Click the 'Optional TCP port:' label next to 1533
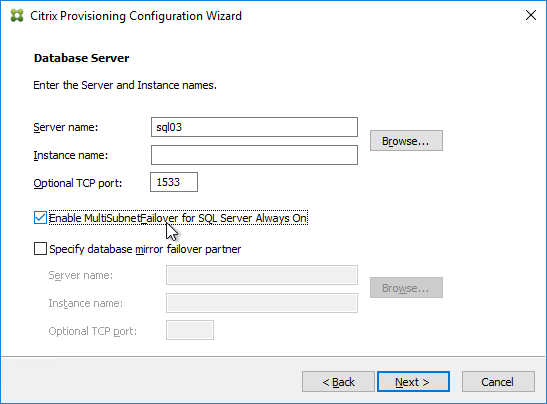 pyautogui.click(x=78, y=183)
